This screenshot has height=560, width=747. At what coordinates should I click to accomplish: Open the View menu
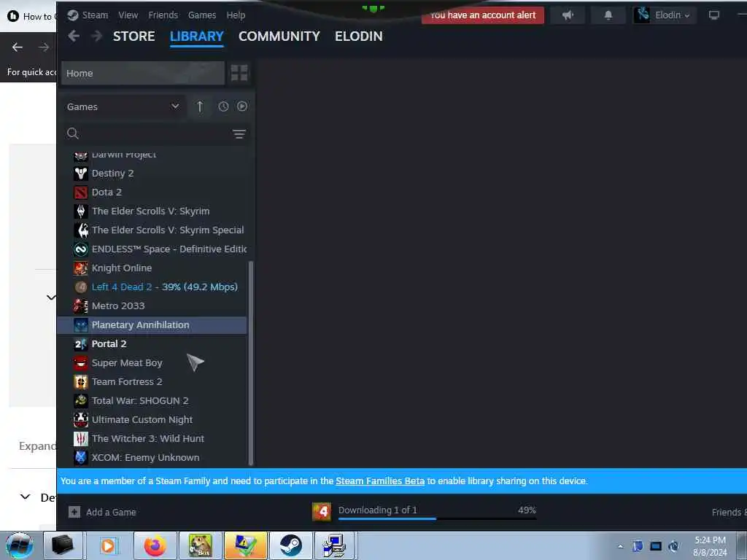pyautogui.click(x=128, y=15)
